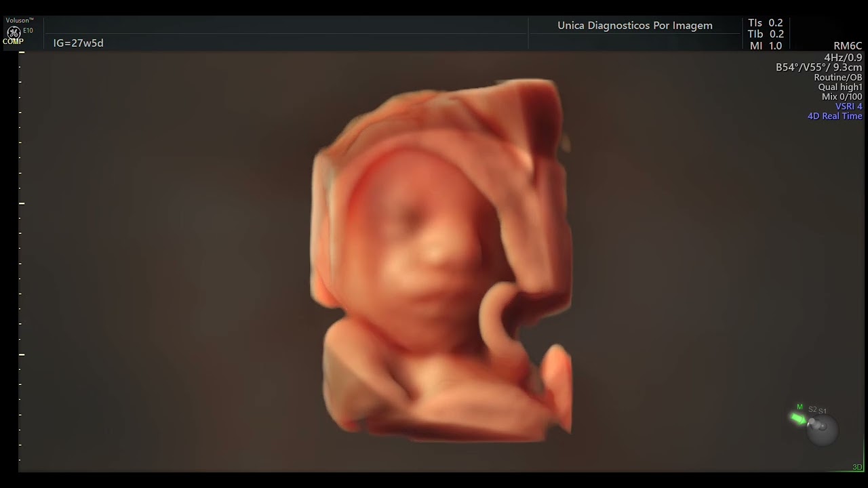Click the 3D rendered fetal face image
The image size is (868, 488).
point(441,261)
